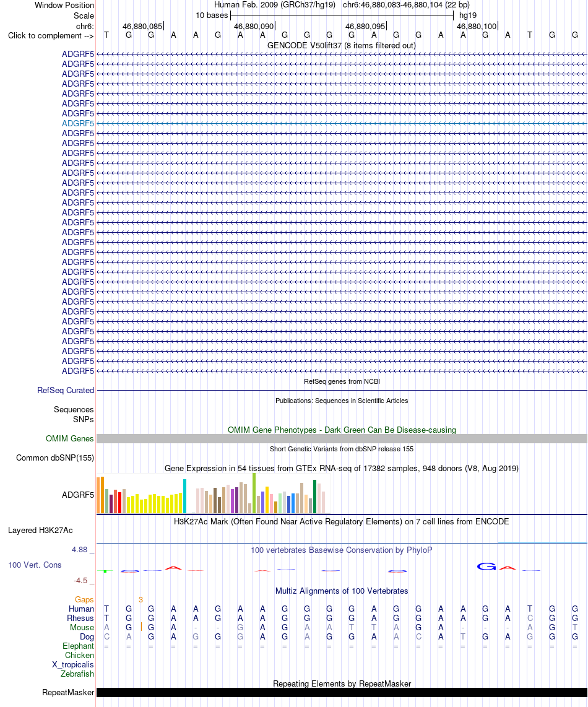Click the black RepeatMasker item bar

coord(342,693)
